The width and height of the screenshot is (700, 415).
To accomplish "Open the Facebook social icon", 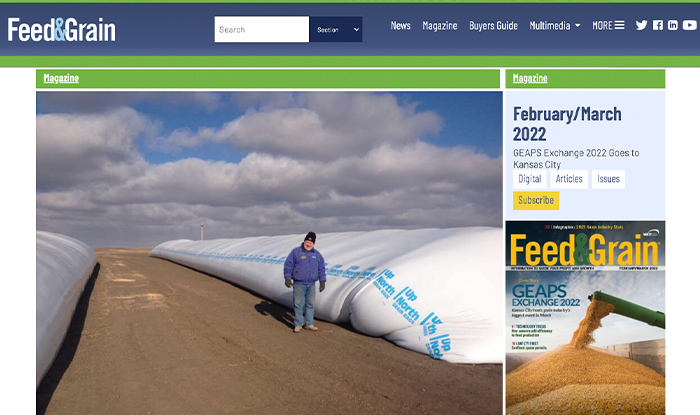I will pos(658,25).
